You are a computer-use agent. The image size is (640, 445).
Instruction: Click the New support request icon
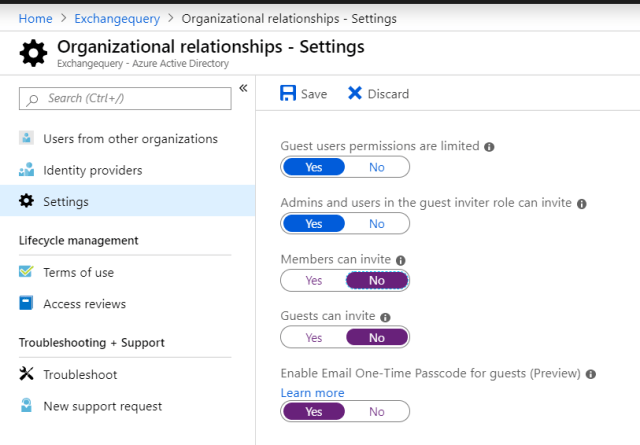pos(27,406)
